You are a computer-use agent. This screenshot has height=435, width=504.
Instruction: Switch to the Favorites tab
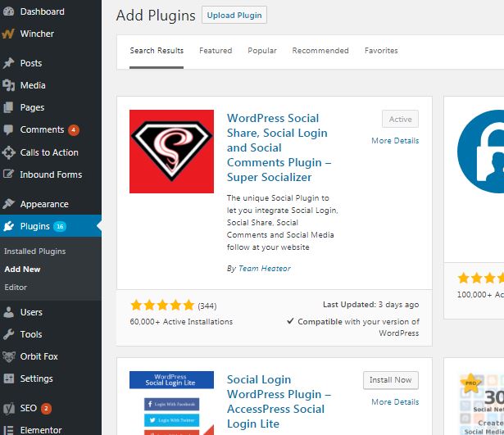(x=381, y=51)
